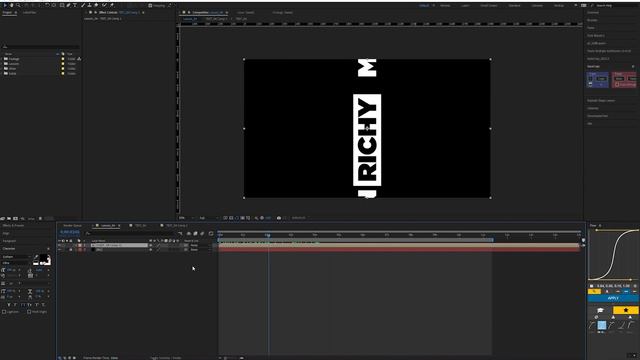The width and height of the screenshot is (640, 360).
Task: Click the star presets button in Flow
Action: coord(626,310)
